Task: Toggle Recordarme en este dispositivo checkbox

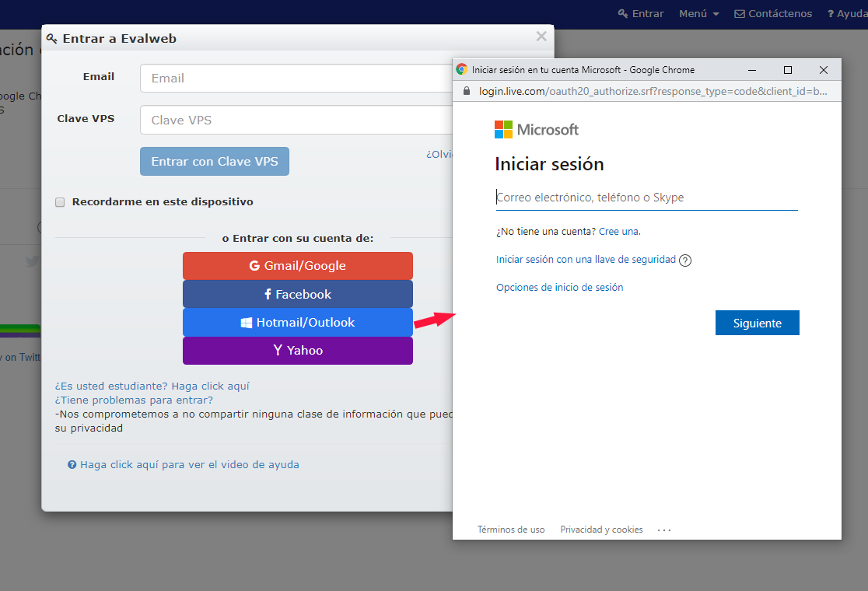Action: 60,202
